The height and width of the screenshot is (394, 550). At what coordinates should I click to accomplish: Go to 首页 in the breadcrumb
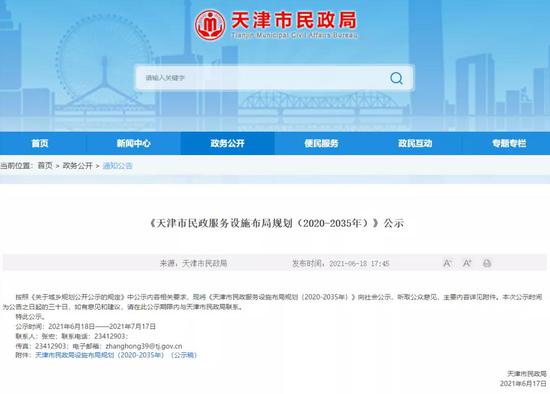[x=45, y=166]
